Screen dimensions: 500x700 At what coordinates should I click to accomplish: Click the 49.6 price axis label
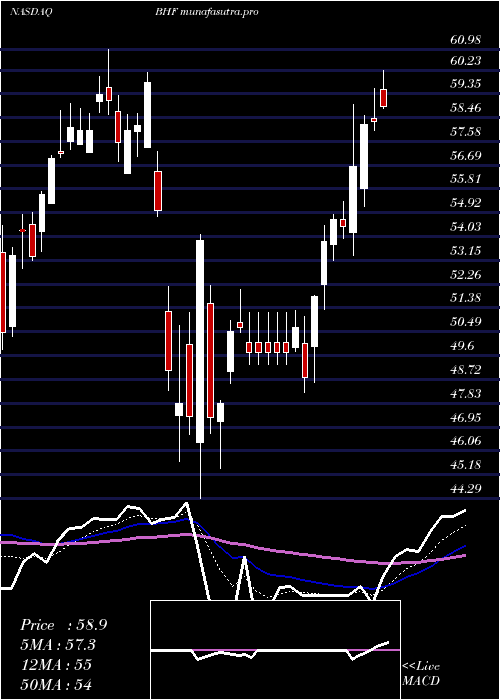tap(463, 346)
